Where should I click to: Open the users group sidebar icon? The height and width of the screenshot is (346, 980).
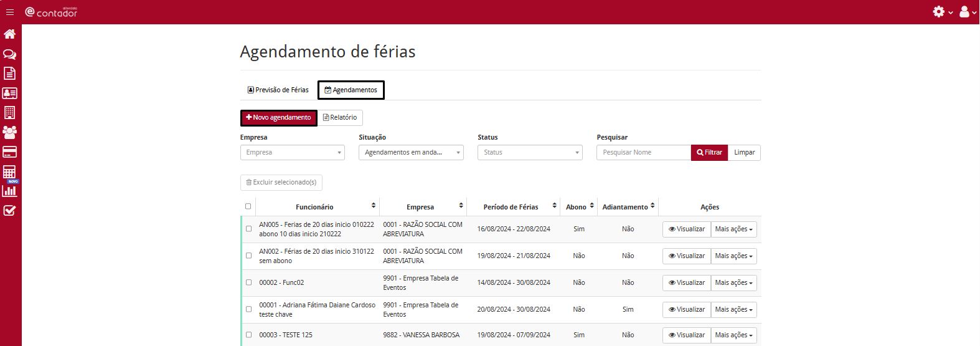pos(10,132)
